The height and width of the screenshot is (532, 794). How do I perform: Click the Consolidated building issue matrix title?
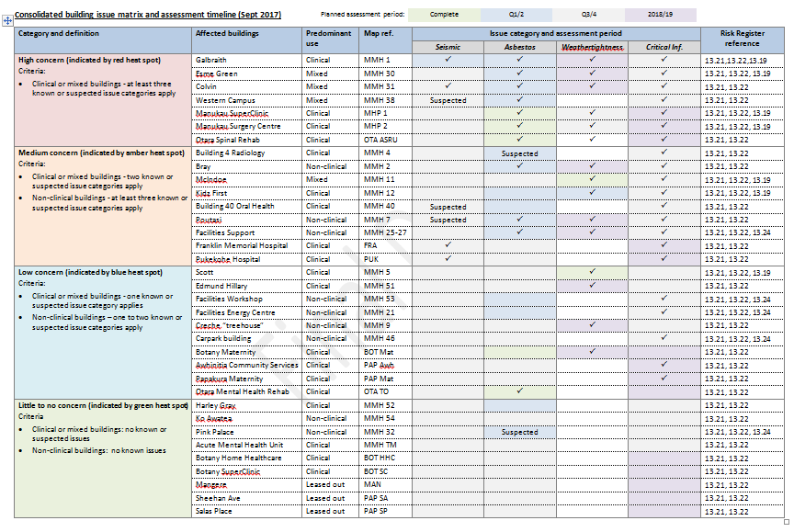click(148, 16)
